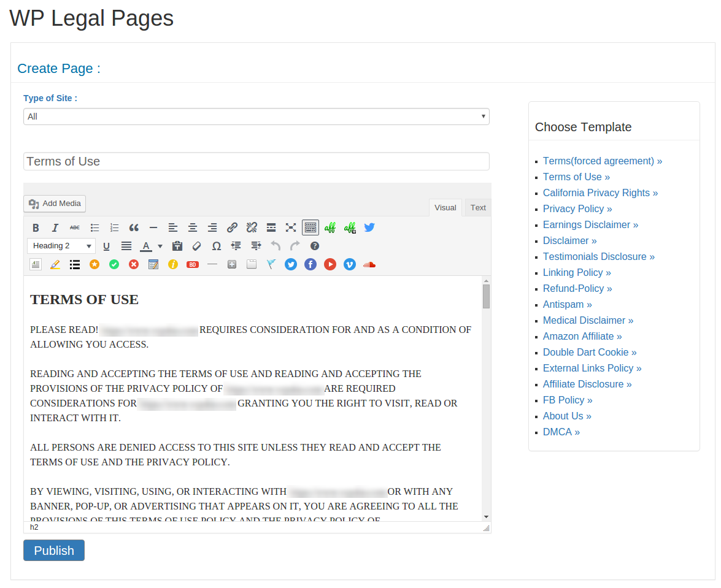Toggle bold formatting in the editor
Image resolution: width=721 pixels, height=588 pixels.
pyautogui.click(x=36, y=227)
